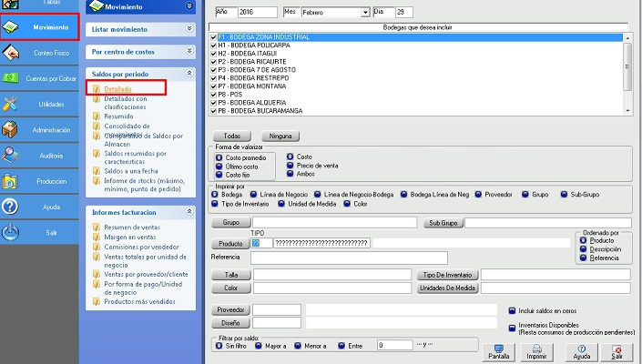Enable Incluir saldos en ceros option

(x=512, y=309)
